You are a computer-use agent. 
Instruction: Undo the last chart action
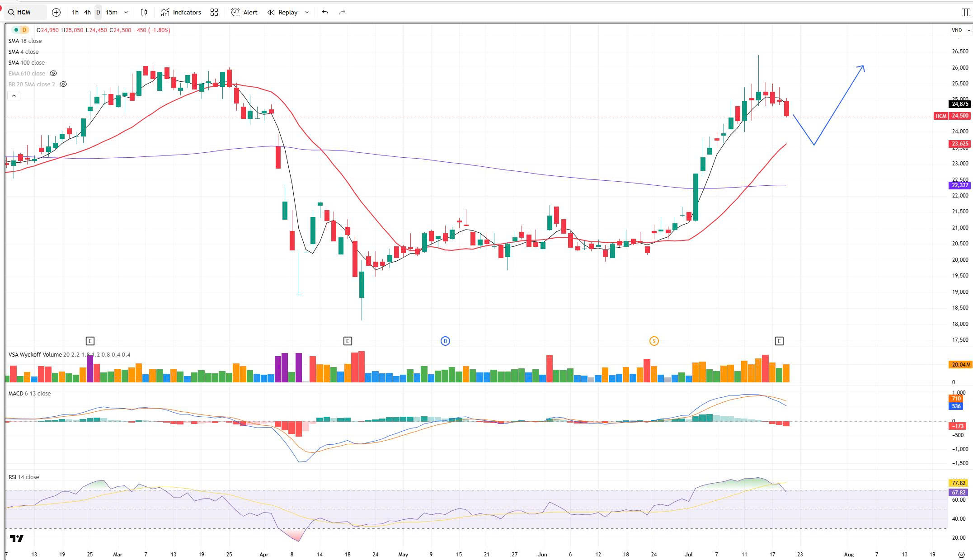[325, 12]
